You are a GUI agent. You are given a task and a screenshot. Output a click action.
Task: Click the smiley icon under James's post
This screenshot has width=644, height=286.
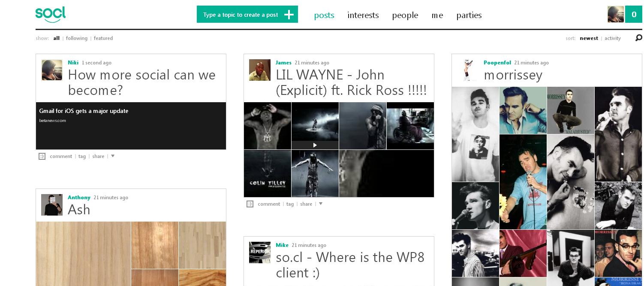[250, 204]
